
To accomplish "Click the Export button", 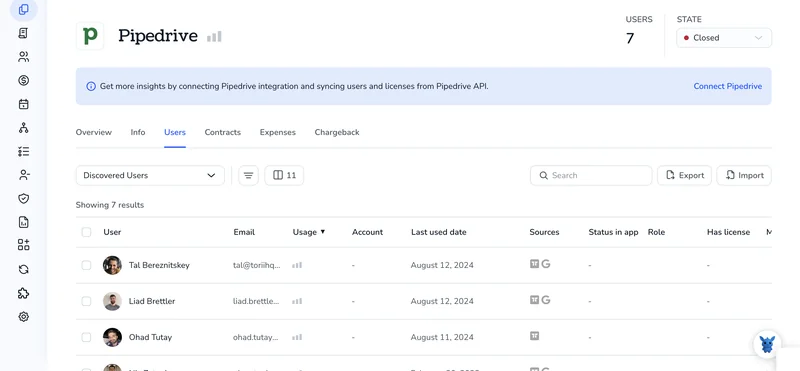I will [684, 175].
